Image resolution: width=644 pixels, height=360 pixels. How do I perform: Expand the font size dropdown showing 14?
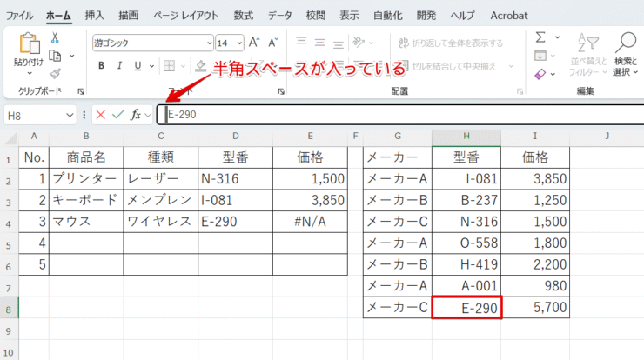pyautogui.click(x=238, y=43)
